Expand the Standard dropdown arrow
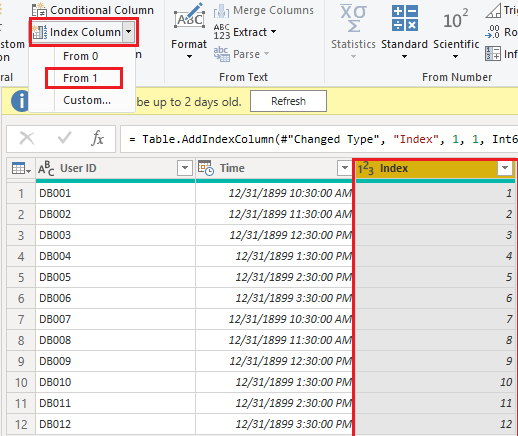The height and width of the screenshot is (436, 518). coord(404,57)
